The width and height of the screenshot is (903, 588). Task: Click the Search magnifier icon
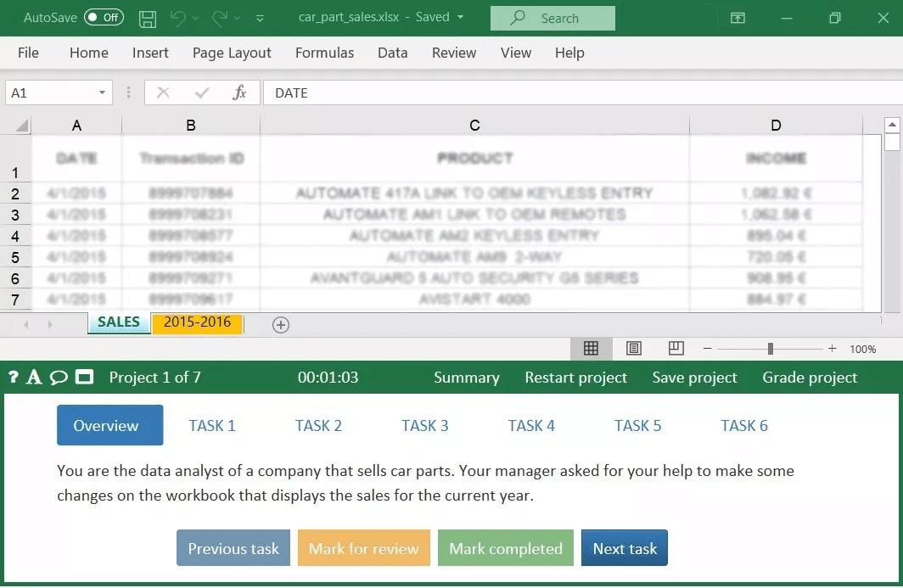point(518,18)
